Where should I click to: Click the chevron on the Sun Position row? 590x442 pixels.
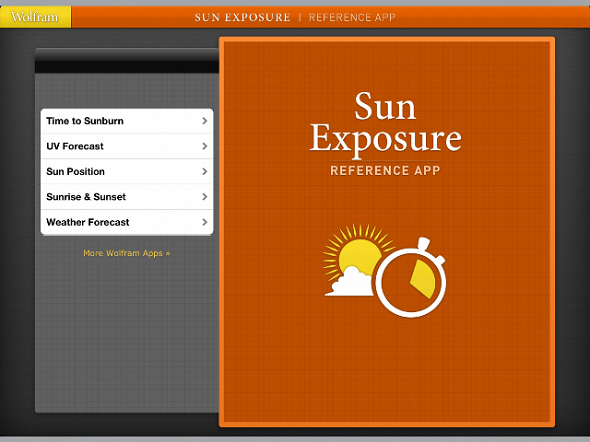[x=205, y=171]
